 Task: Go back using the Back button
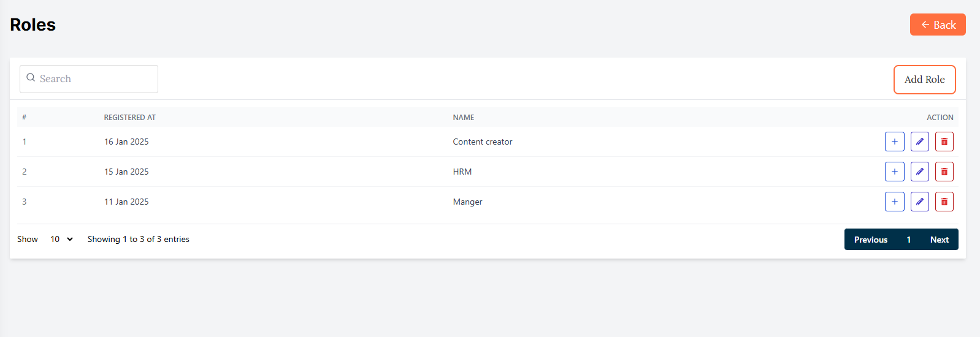(x=937, y=25)
